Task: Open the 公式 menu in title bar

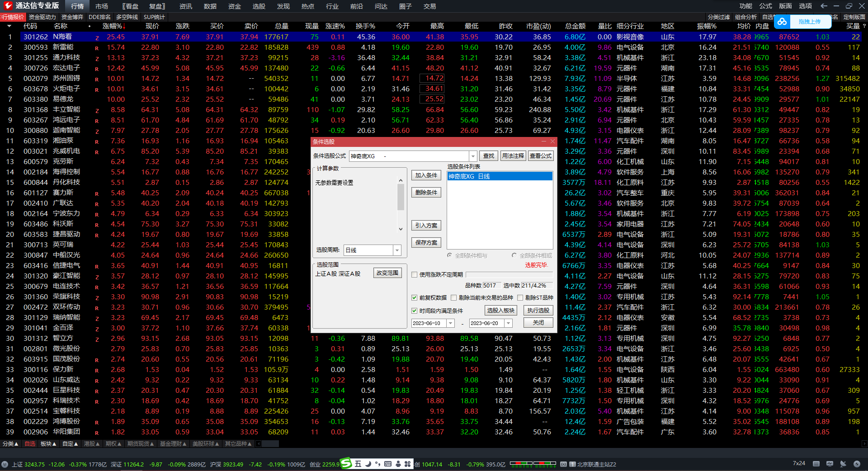Action: (x=766, y=6)
